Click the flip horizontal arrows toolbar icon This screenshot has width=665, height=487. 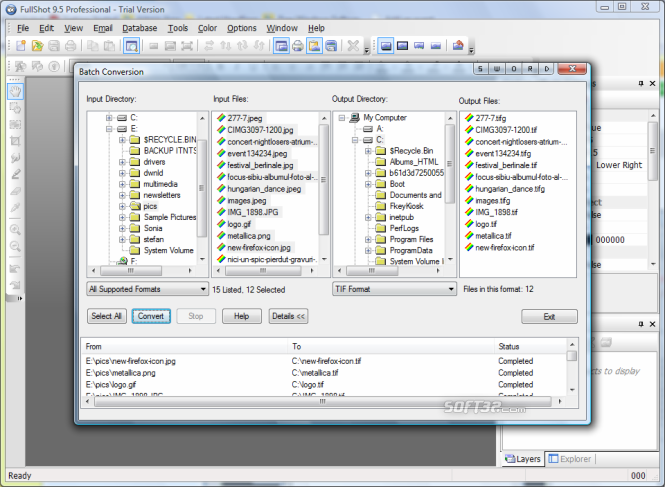point(209,45)
